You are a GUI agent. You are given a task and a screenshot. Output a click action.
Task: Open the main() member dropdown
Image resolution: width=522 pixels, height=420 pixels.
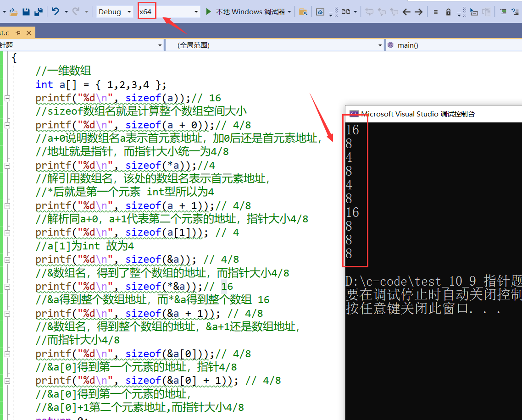[454, 45]
